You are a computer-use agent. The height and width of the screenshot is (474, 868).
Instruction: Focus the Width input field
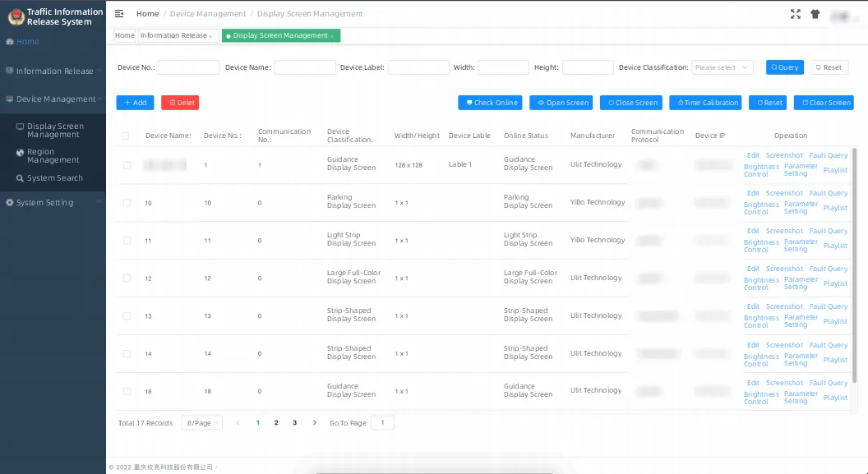tap(503, 67)
